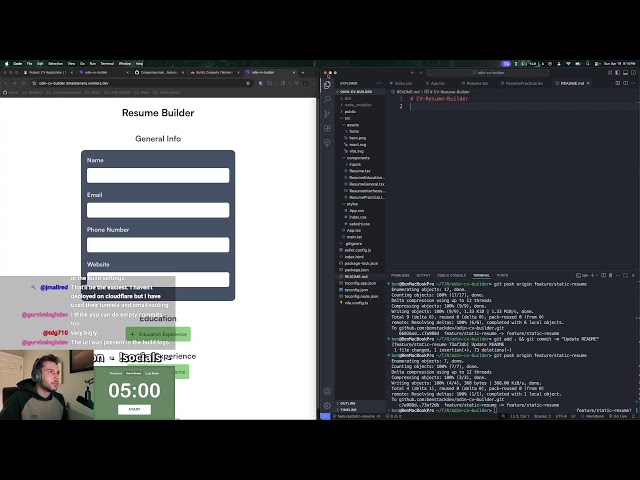Click the Phone Number input field
This screenshot has width=640, height=480.
(158, 245)
